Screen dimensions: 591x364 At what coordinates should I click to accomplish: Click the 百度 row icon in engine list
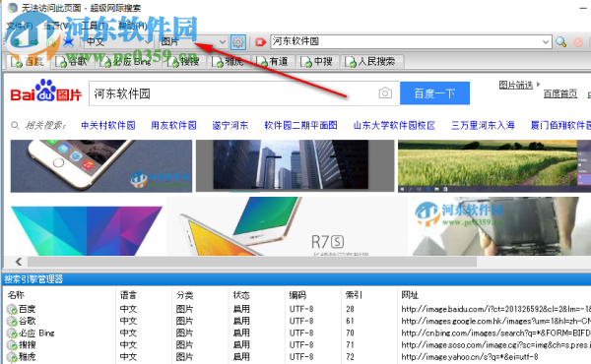(12, 310)
